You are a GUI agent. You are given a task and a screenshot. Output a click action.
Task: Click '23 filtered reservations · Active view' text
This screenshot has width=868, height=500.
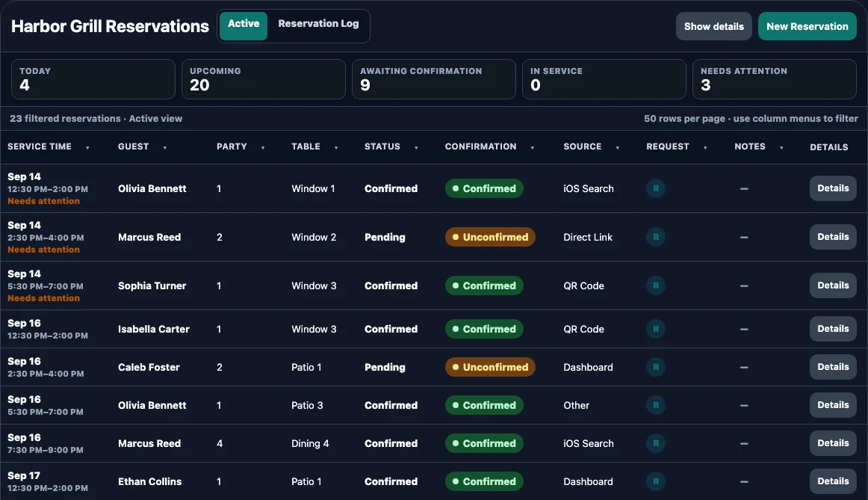96,119
